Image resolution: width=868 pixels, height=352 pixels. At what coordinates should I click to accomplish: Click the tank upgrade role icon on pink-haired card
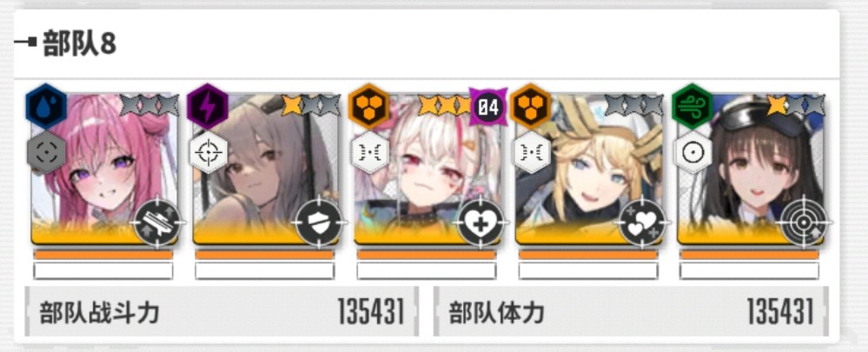[x=157, y=222]
